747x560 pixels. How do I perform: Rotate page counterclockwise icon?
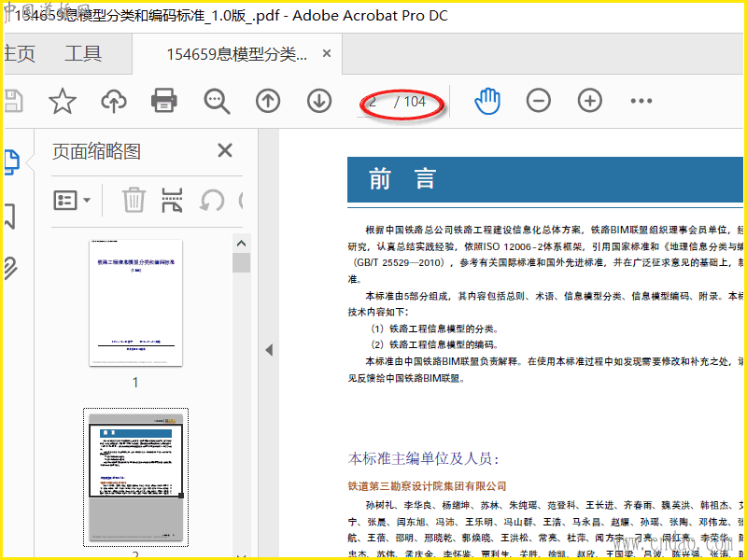click(x=212, y=201)
